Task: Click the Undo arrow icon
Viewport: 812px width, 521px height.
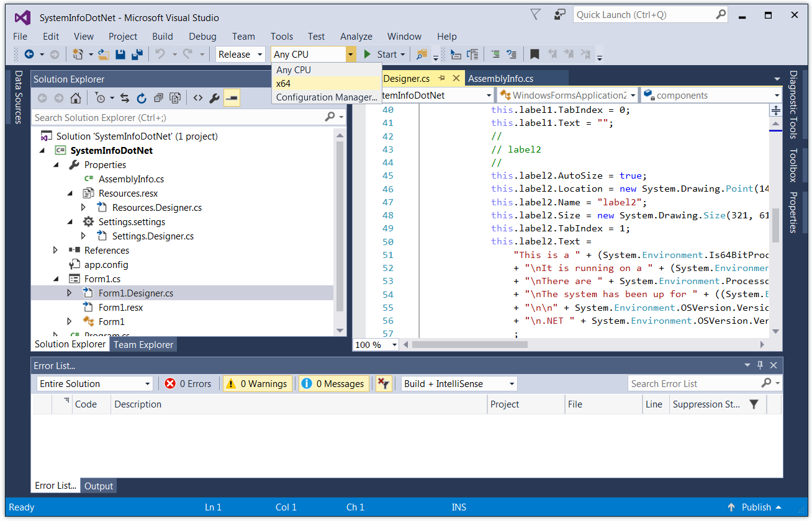Action: [x=160, y=55]
